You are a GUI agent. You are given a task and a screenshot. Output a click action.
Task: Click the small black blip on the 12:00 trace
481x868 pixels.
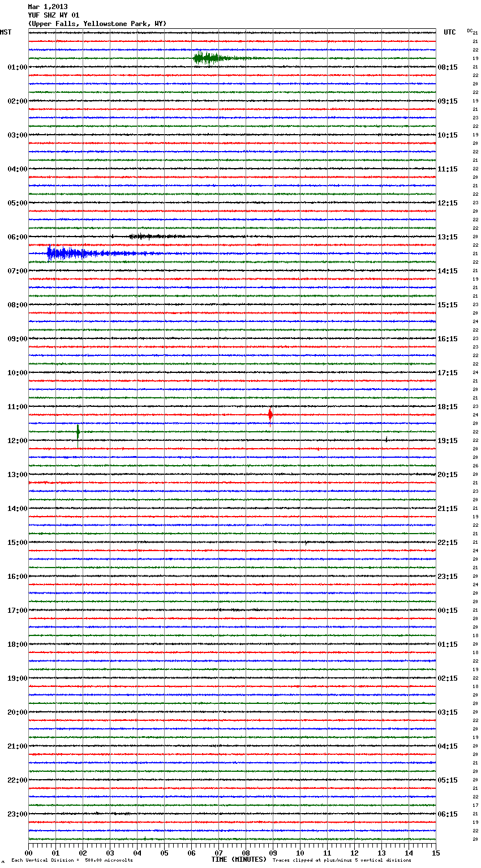(386, 440)
